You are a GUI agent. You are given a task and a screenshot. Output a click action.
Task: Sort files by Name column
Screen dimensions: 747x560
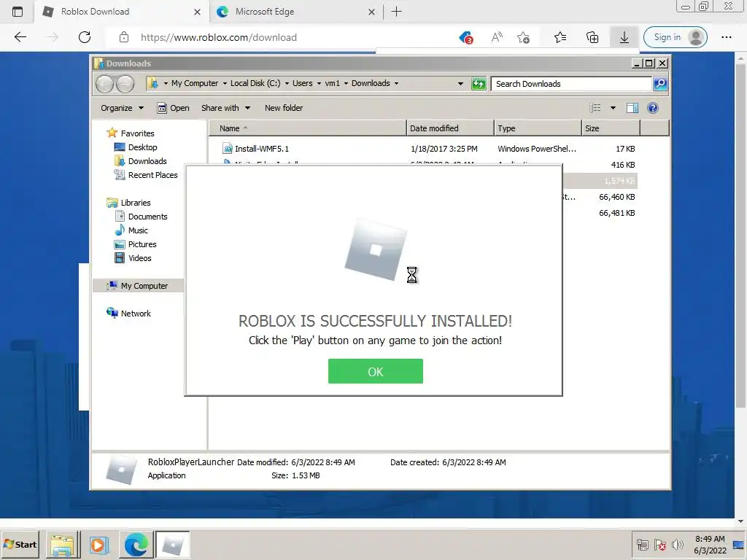pos(308,128)
